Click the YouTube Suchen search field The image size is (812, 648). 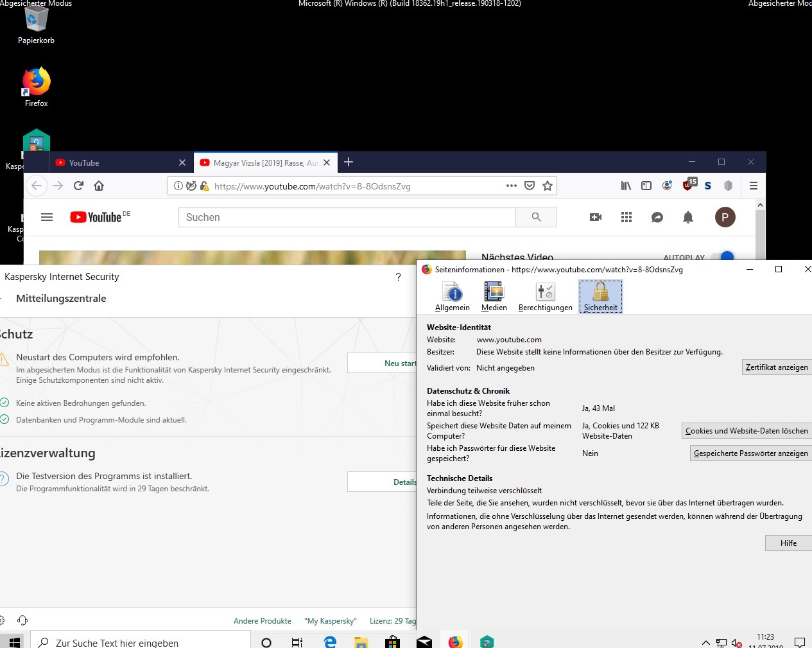click(x=347, y=217)
